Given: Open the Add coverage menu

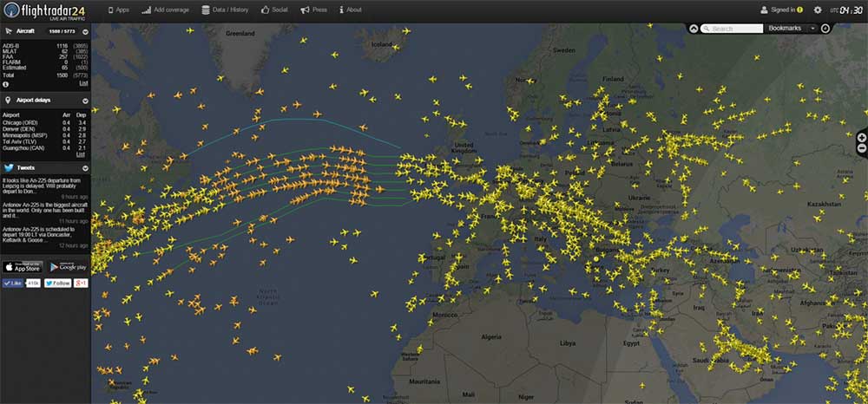Looking at the screenshot, I should tap(165, 10).
